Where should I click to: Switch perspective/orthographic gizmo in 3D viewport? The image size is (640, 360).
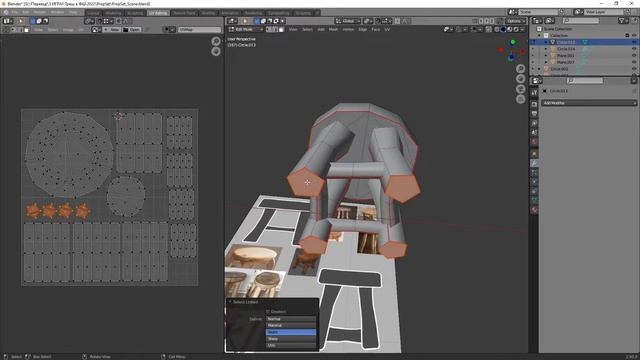pyautogui.click(x=520, y=99)
